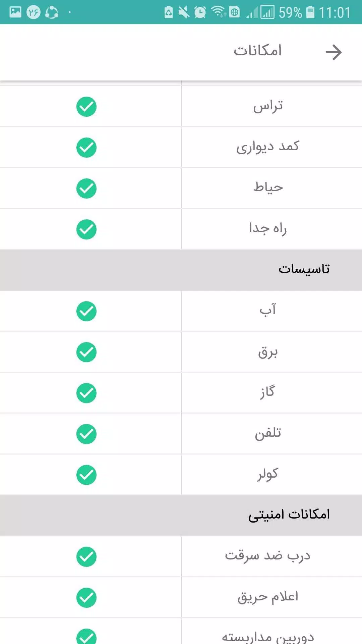Toggle the check mark for حیاط
Screen dimensions: 362x644
point(86,189)
